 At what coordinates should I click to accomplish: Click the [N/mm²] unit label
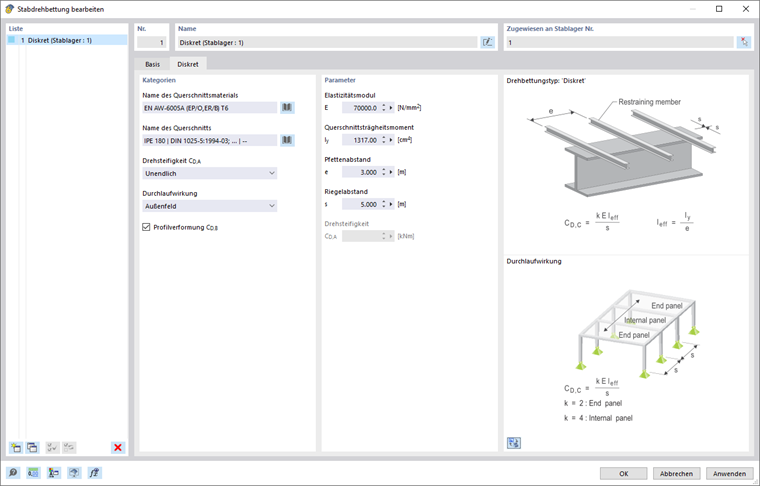point(409,108)
